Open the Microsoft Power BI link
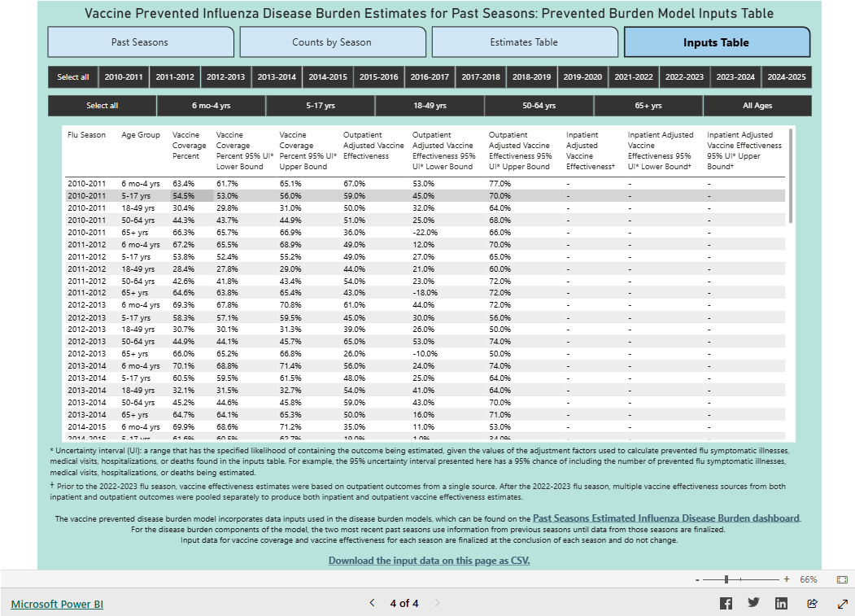The height and width of the screenshot is (616, 855). pyautogui.click(x=56, y=604)
